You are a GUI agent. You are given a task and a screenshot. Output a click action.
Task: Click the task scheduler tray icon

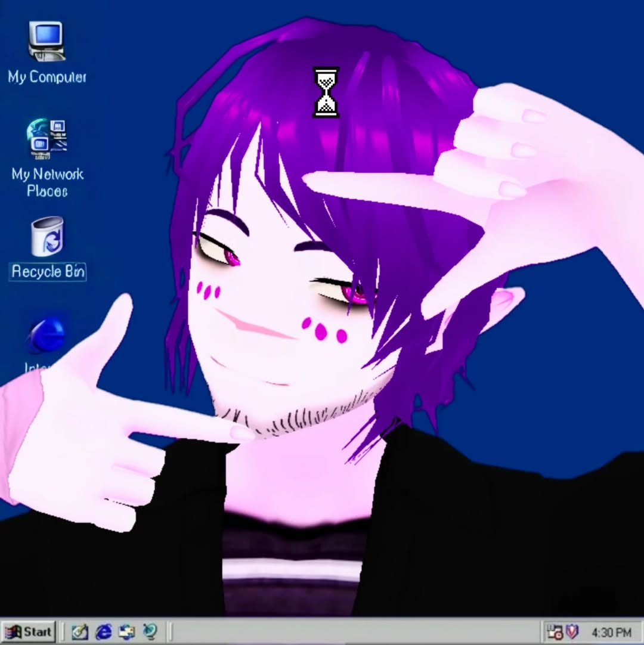[x=555, y=632]
